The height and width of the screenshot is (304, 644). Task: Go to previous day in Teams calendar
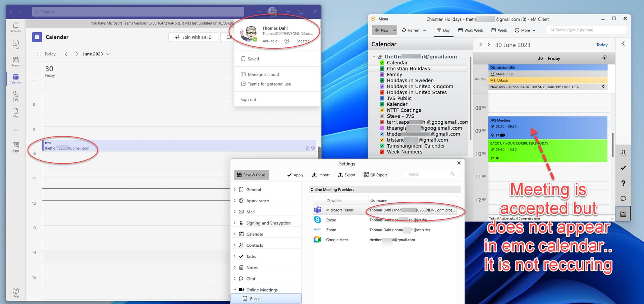point(66,54)
